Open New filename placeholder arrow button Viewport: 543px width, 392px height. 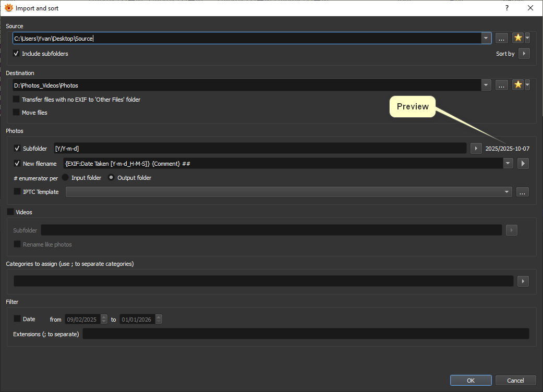click(523, 163)
